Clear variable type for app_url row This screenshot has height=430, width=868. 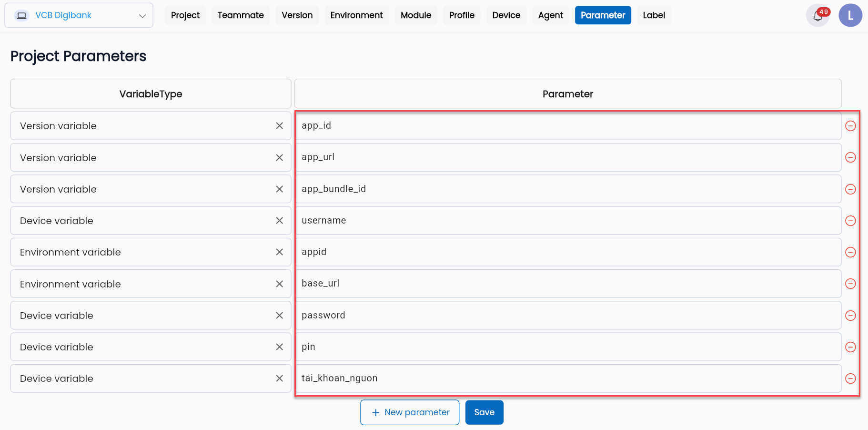(x=280, y=158)
